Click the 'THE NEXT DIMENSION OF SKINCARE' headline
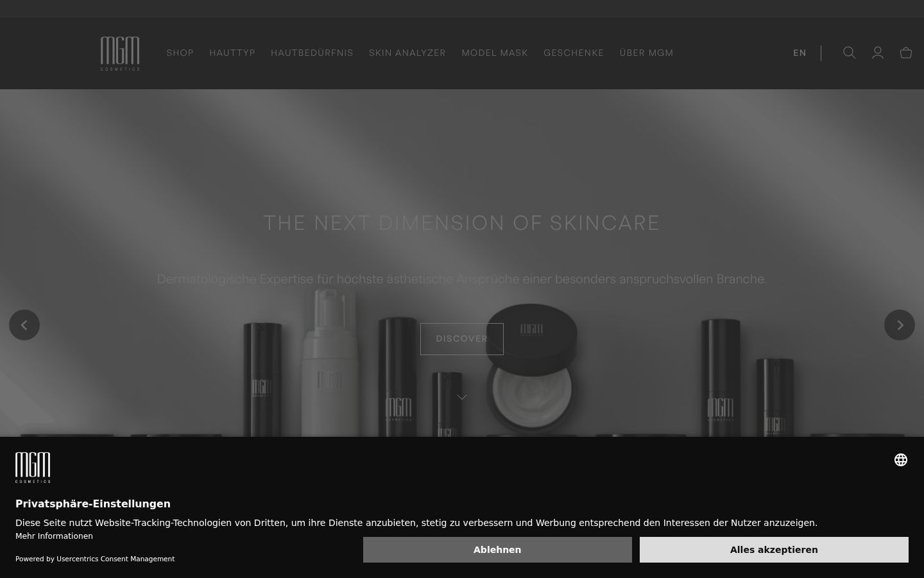The height and width of the screenshot is (578, 924). click(x=462, y=223)
